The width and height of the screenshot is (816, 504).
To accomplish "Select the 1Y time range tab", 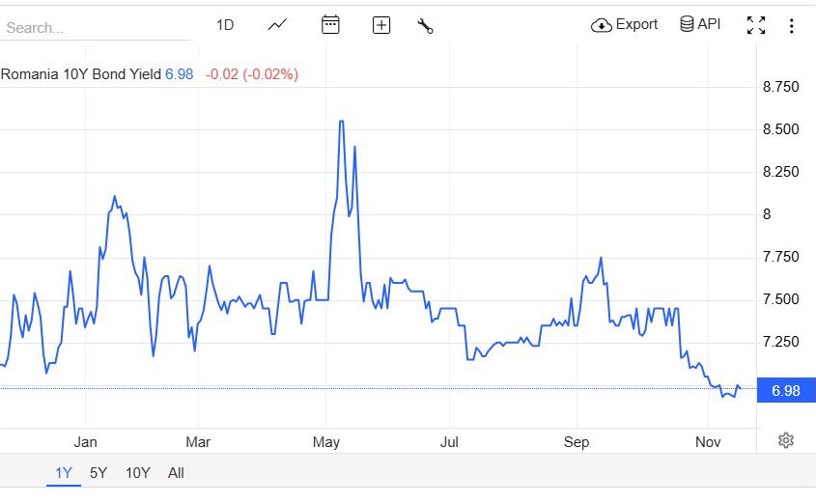I will [x=64, y=472].
